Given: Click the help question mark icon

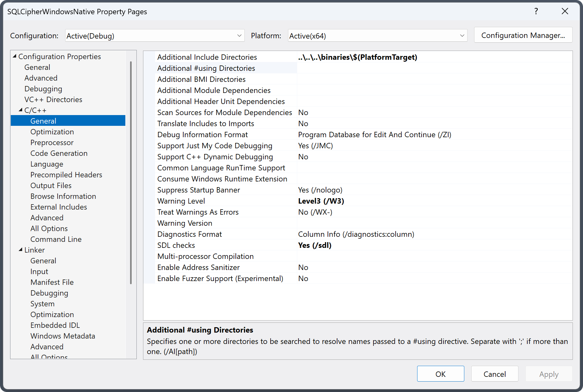Looking at the screenshot, I should [x=536, y=11].
